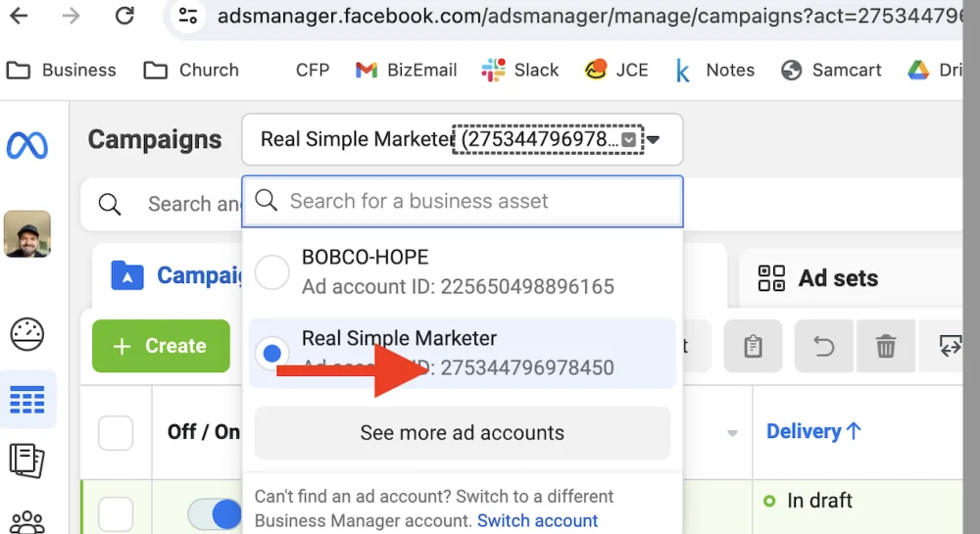Select the Real Simple Marketer radio button

(x=271, y=354)
